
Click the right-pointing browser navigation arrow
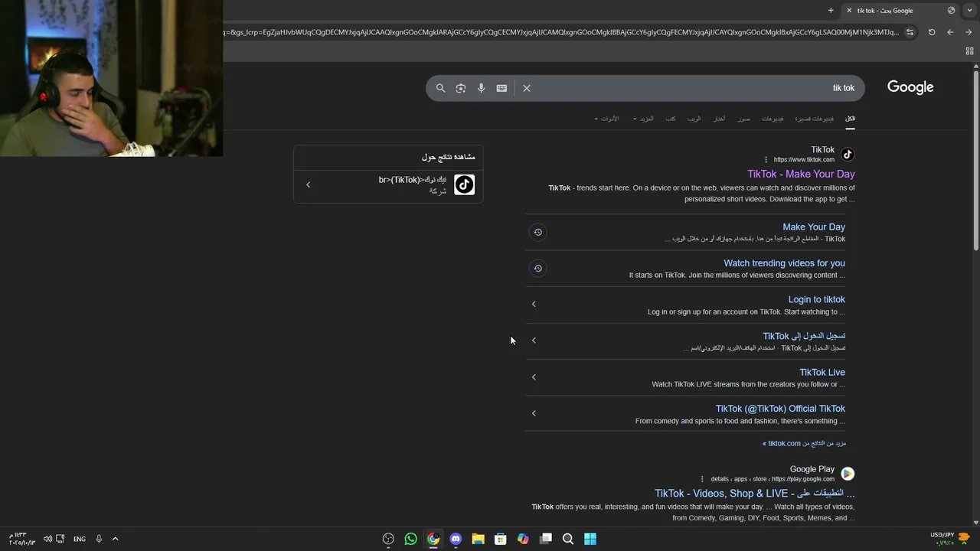[x=969, y=32]
